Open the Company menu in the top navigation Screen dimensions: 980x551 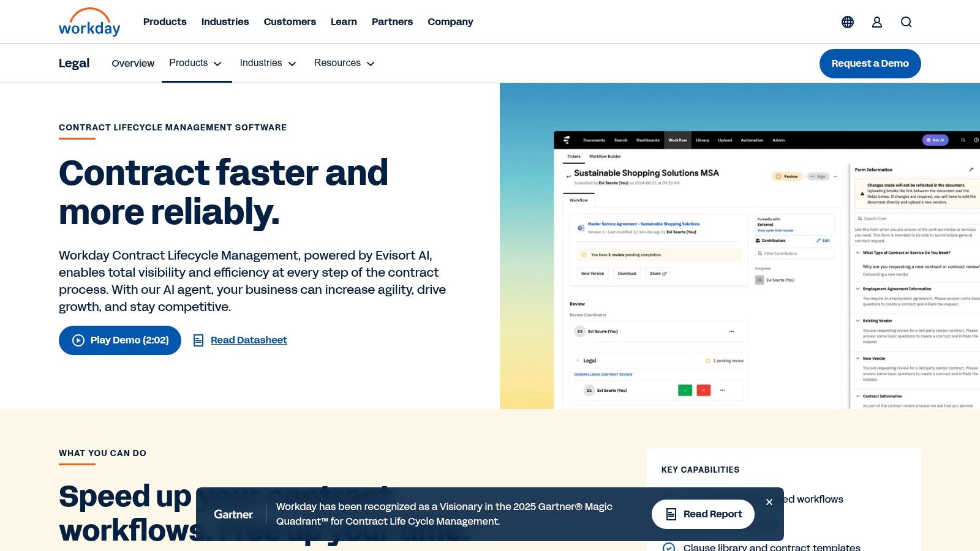pos(450,22)
